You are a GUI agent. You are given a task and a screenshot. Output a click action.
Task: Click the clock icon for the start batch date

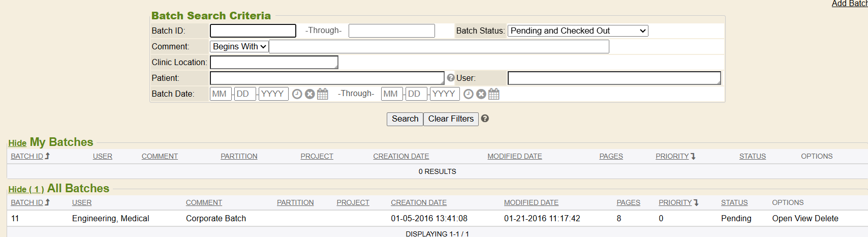coord(297,94)
